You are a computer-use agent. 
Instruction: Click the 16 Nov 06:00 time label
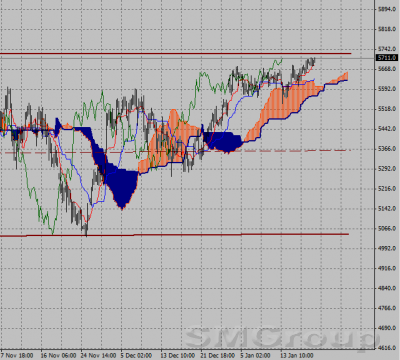(58, 355)
